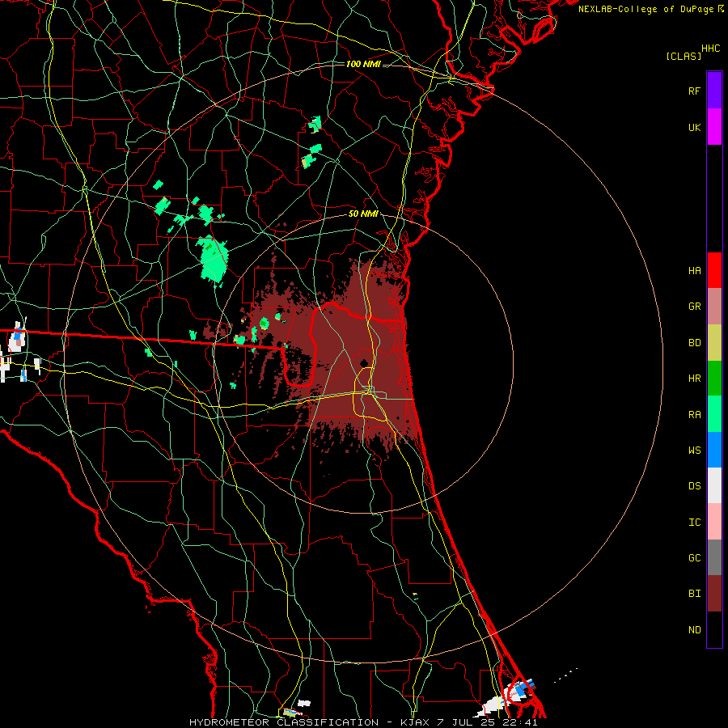Click the IC legend label
This screenshot has height=728, width=728.
(x=694, y=523)
